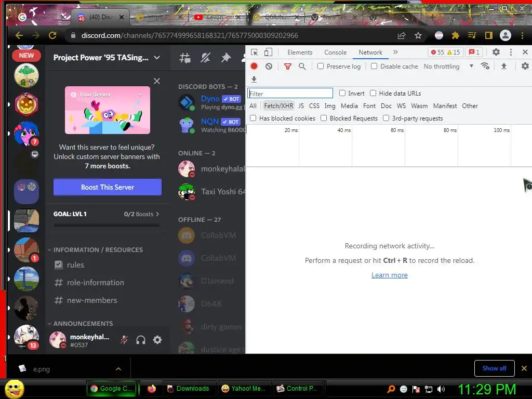Filter requests by WS type
Viewport: 532px width, 399px height.
(401, 106)
